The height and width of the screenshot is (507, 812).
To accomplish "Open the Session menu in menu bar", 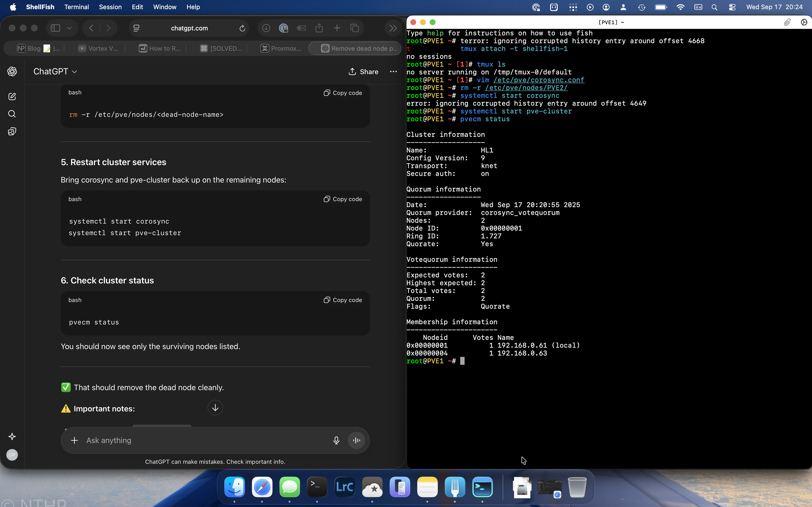I will (110, 7).
